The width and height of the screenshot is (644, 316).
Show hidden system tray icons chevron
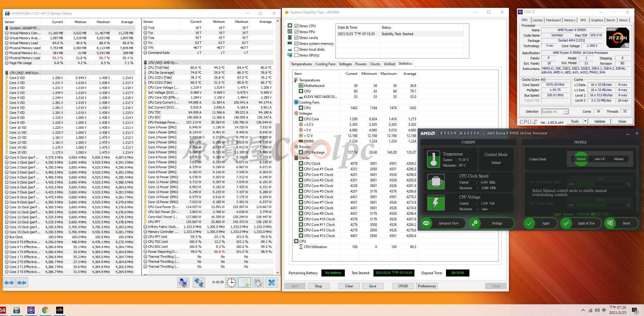583,310
